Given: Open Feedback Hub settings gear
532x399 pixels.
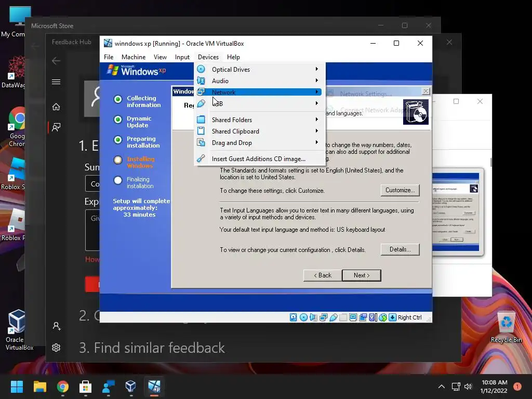Looking at the screenshot, I should [x=56, y=348].
